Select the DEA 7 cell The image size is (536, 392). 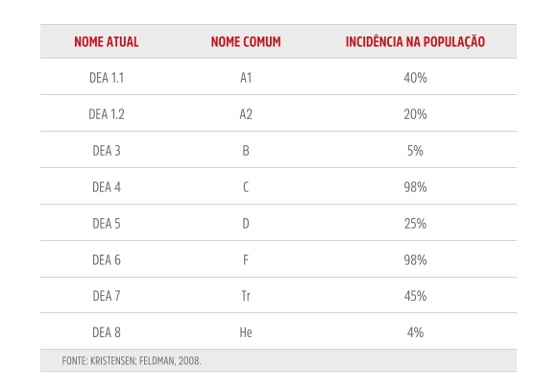click(x=107, y=296)
